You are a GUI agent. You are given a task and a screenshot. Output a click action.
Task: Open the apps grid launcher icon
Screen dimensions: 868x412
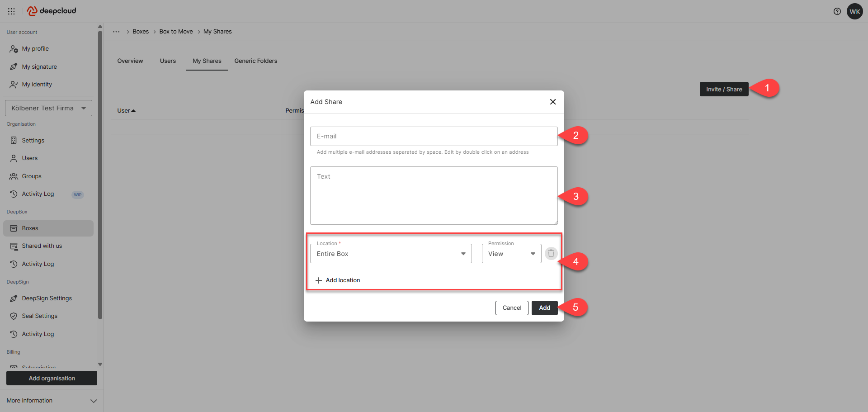pos(11,11)
